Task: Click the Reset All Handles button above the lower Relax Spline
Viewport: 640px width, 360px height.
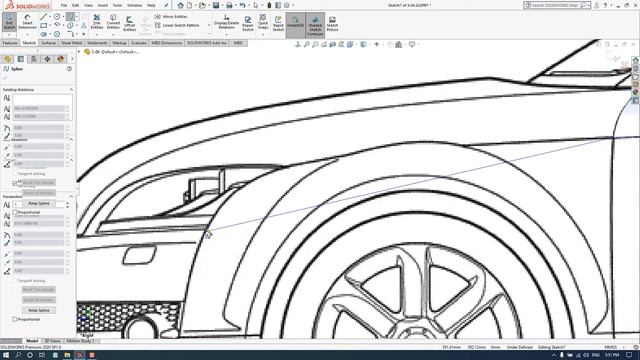Action: tap(39, 300)
